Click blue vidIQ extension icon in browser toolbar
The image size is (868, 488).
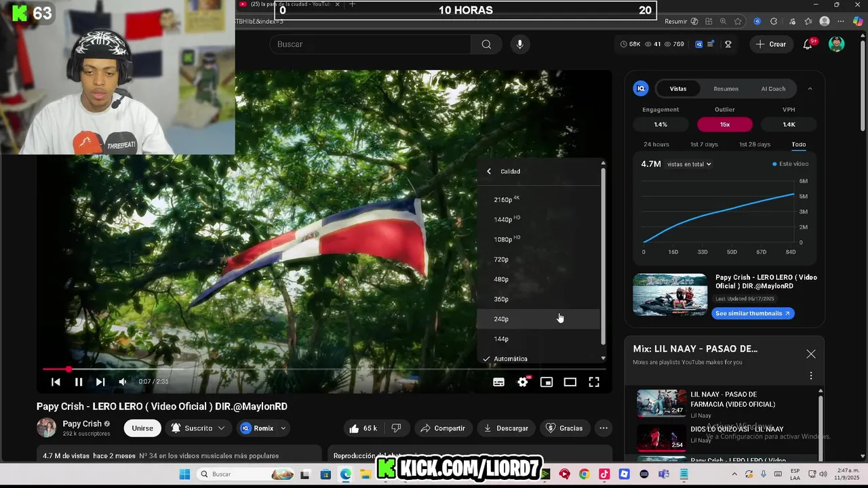tap(757, 21)
